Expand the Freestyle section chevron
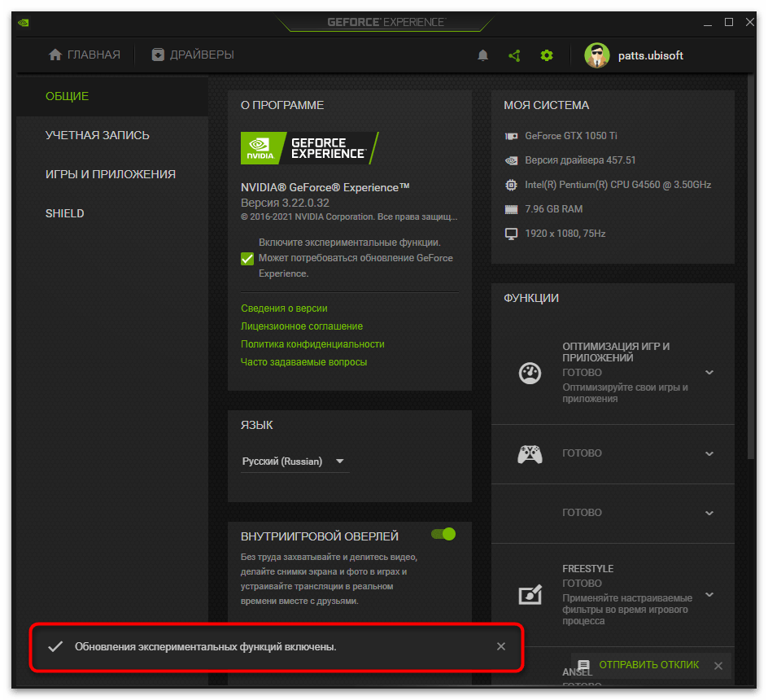Viewport: 768px width, 700px height. [709, 595]
